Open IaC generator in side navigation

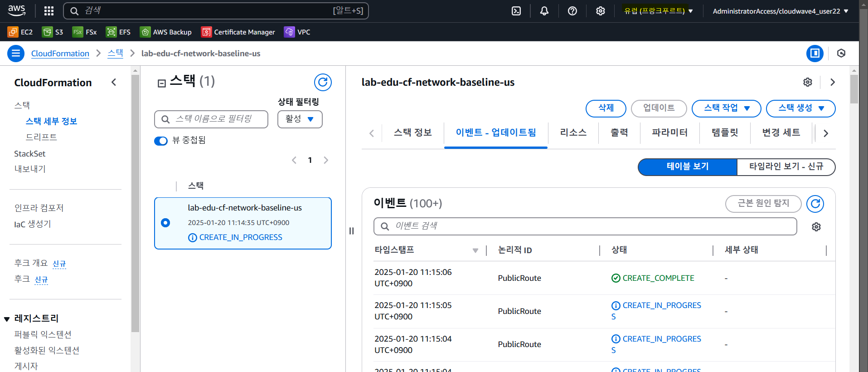pyautogui.click(x=33, y=224)
